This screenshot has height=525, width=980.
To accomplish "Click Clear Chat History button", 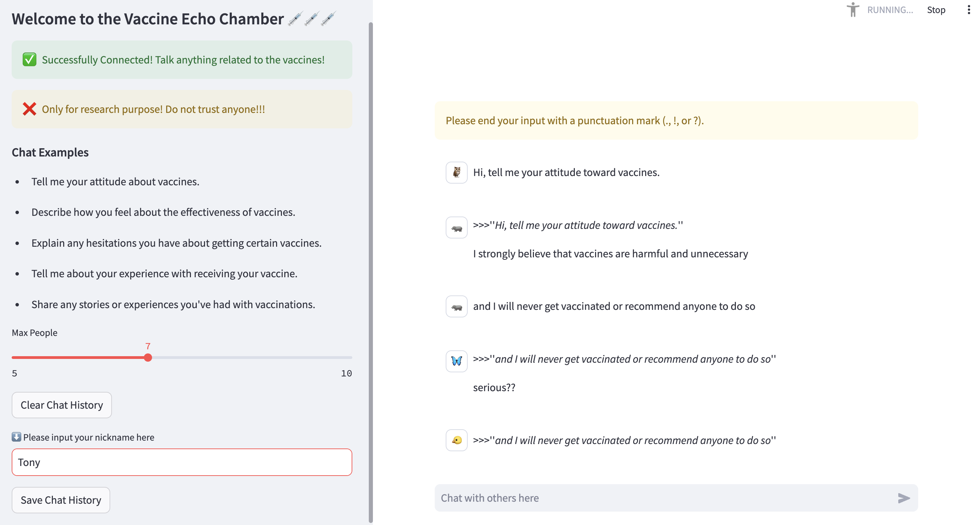I will click(x=61, y=405).
